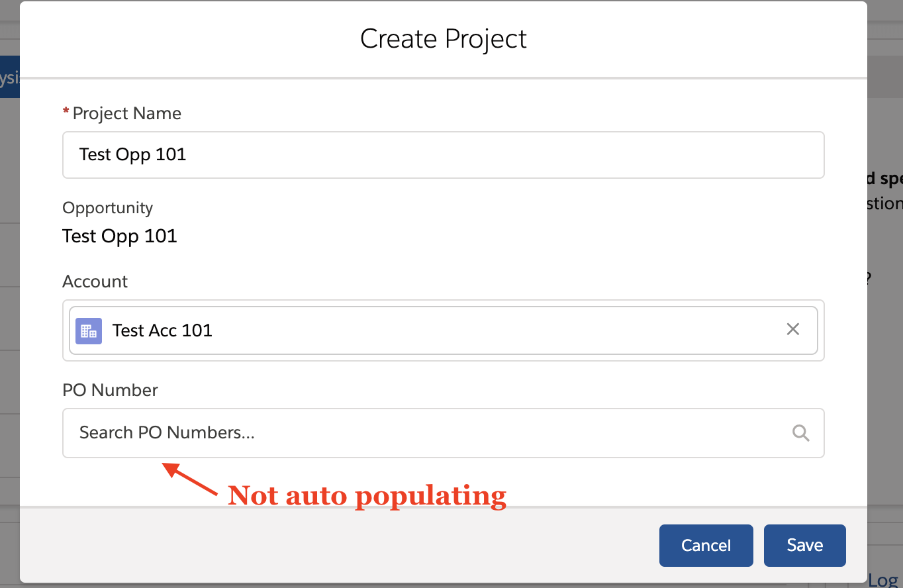Click the red required asterisk

point(66,113)
